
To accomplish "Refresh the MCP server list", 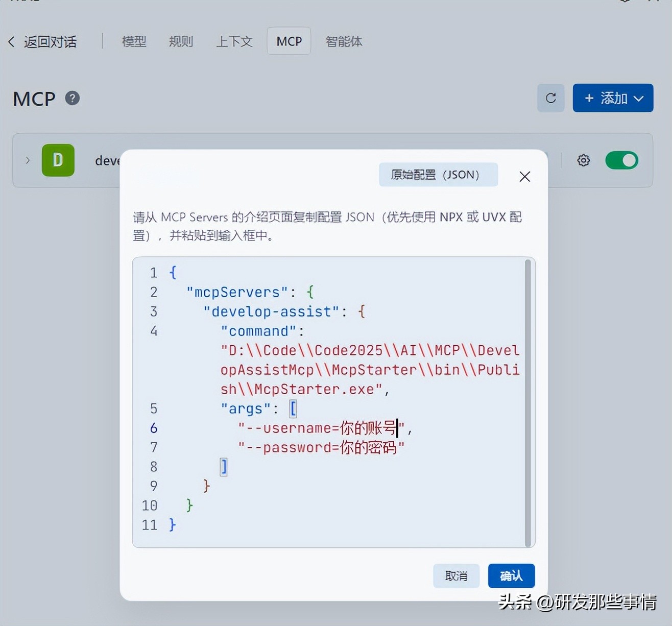I will [550, 98].
